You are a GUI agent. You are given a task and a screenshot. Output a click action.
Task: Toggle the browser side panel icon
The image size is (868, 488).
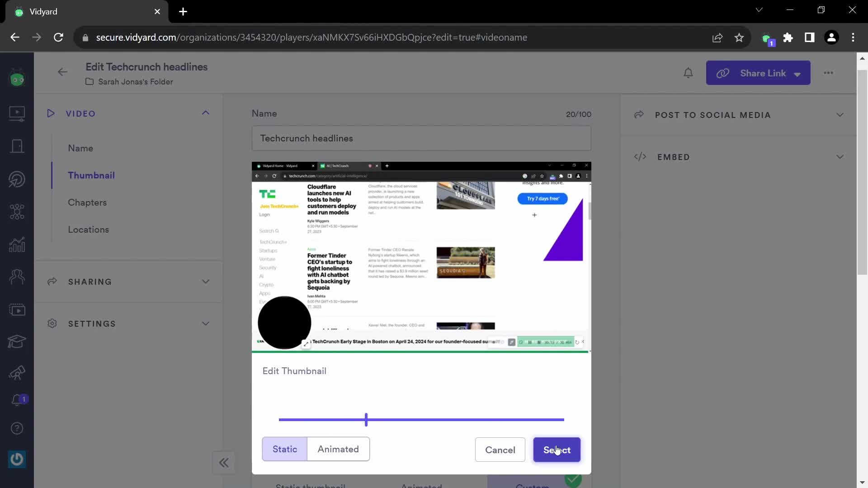pos(810,38)
